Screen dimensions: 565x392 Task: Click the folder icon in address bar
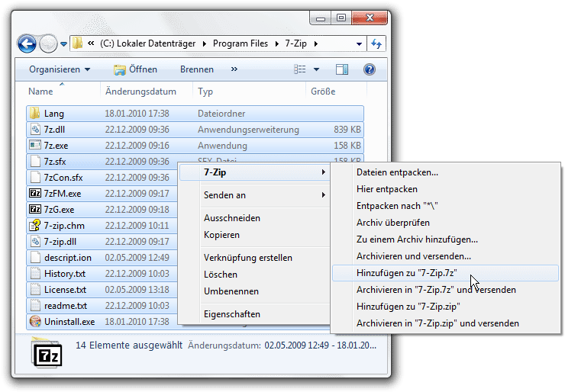pyautogui.click(x=77, y=43)
